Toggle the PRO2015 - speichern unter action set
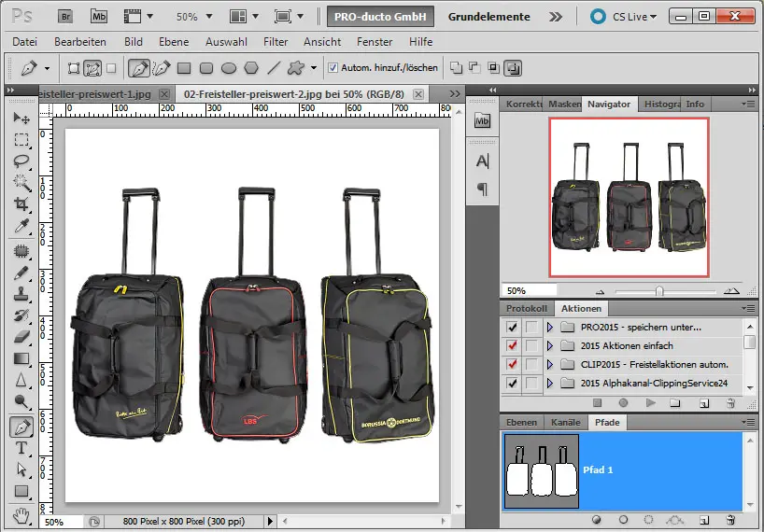764x532 pixels. tap(512, 327)
